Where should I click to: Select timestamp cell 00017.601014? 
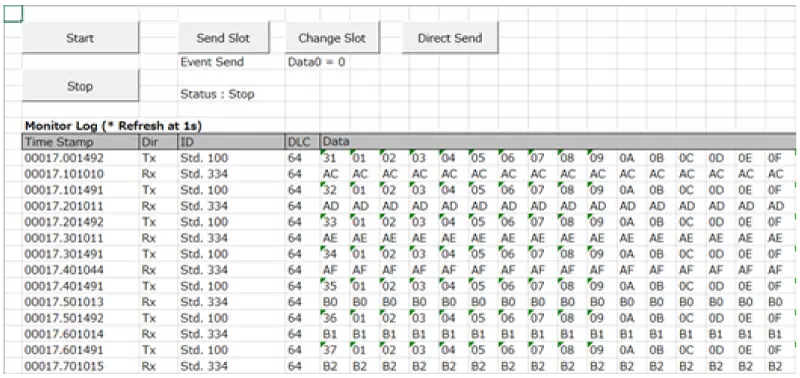(81, 334)
